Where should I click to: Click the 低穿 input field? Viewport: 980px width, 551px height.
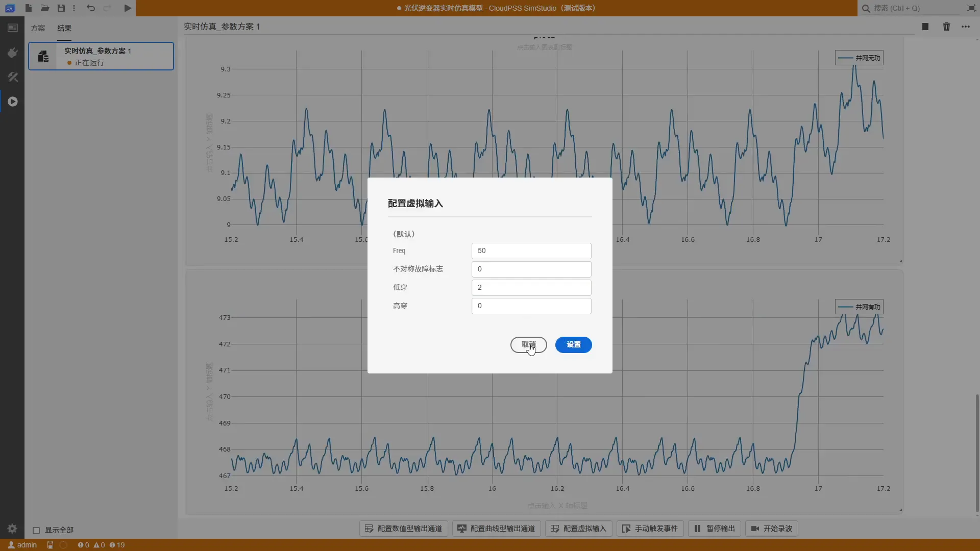tap(531, 288)
